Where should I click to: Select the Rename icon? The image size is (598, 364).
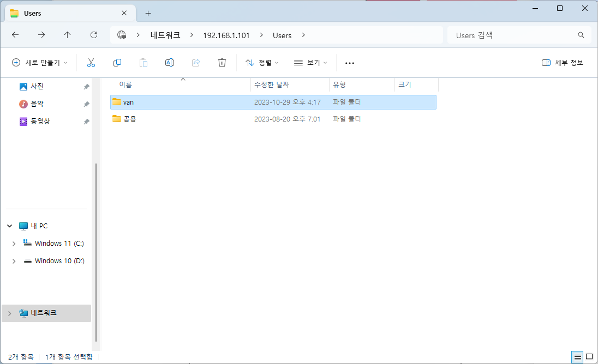170,63
